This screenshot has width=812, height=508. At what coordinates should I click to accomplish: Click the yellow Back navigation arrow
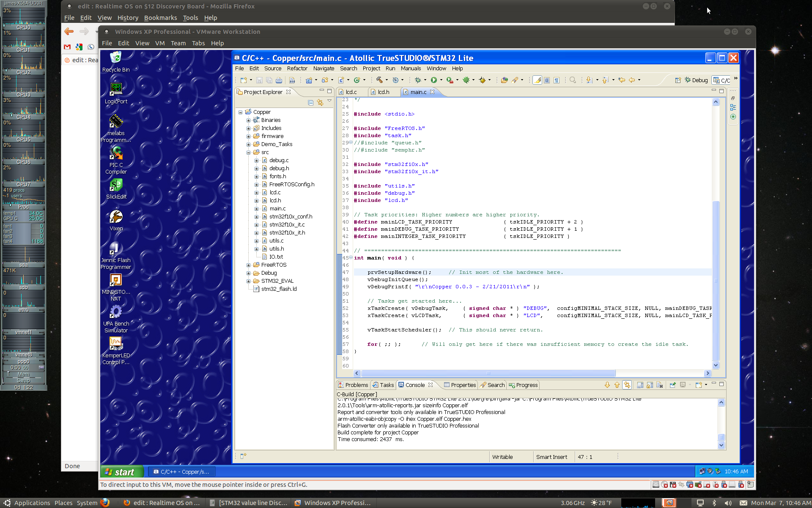coord(632,80)
